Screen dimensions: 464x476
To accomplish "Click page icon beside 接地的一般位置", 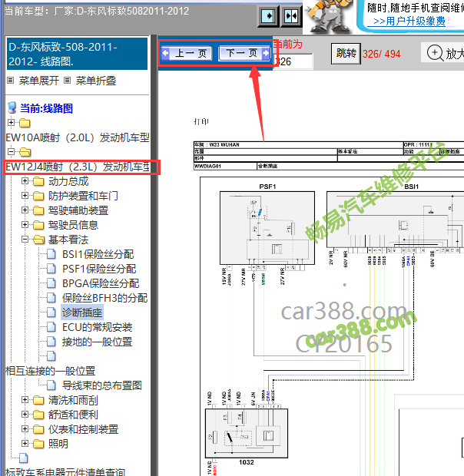I will [x=51, y=341].
